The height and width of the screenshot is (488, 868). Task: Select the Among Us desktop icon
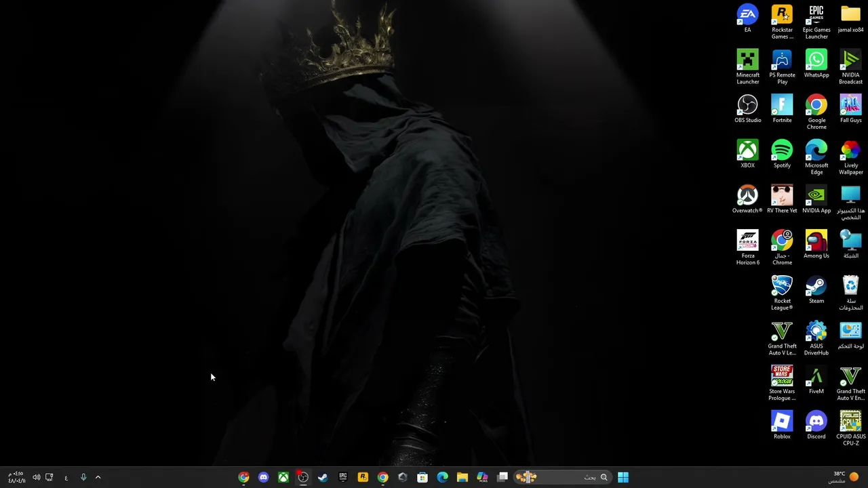point(816,245)
